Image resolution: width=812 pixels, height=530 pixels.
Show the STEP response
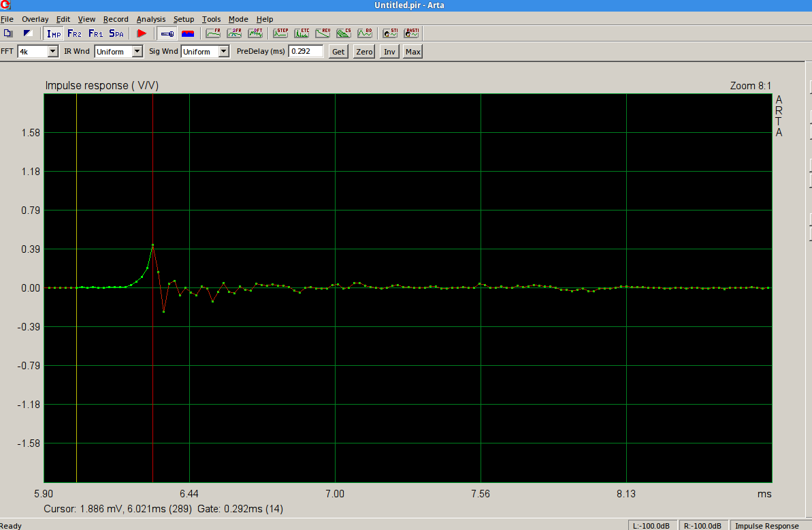tap(280, 33)
